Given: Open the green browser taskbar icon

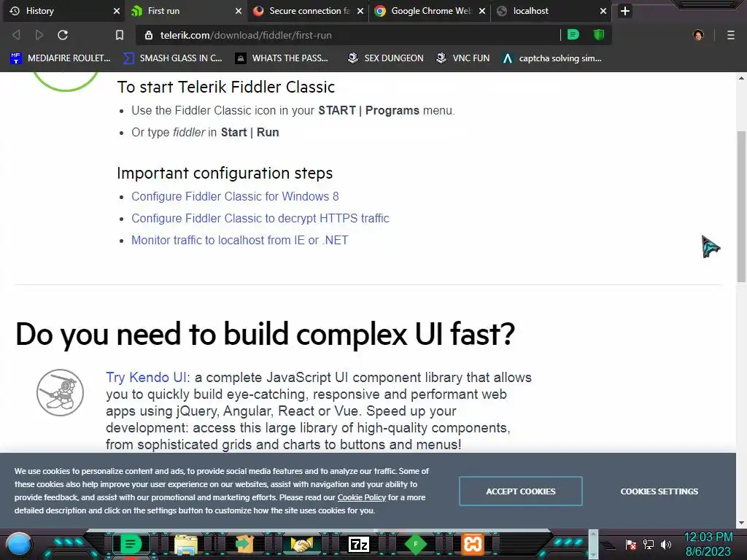Looking at the screenshot, I should 131,544.
